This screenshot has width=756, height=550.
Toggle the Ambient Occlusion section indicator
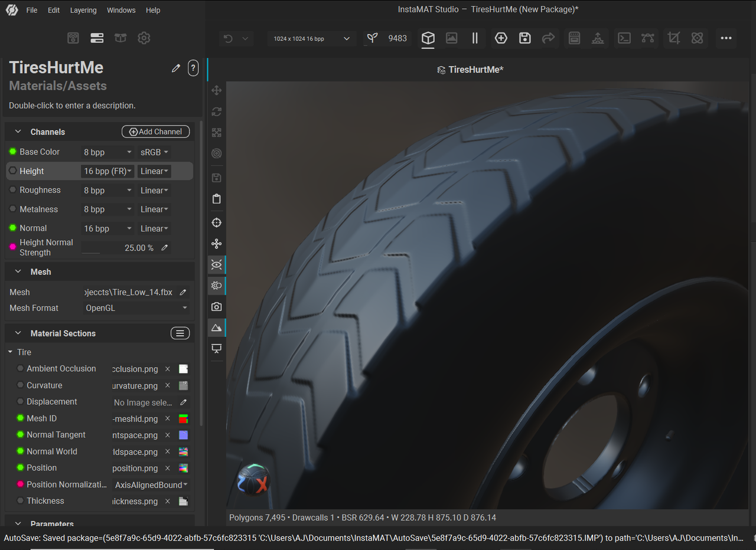(x=21, y=368)
